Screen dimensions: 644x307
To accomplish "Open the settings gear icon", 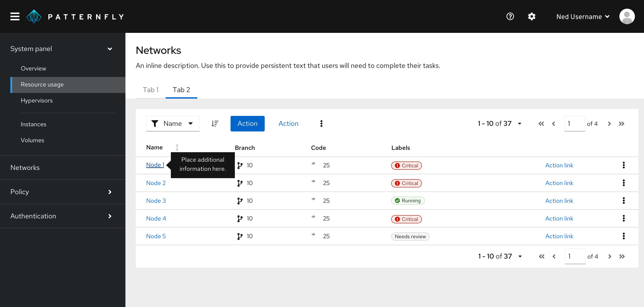I will click(532, 16).
